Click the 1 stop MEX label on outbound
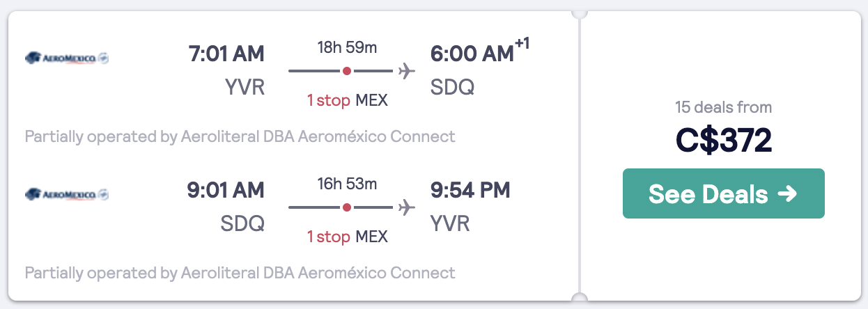 347,100
